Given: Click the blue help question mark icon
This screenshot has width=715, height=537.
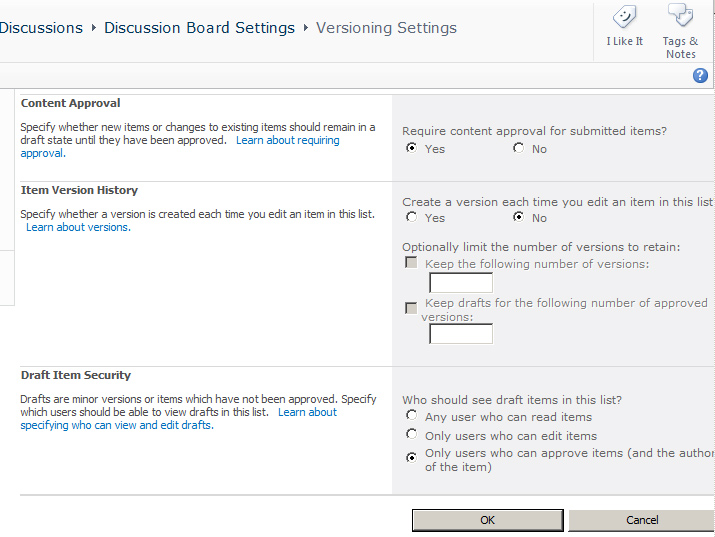Looking at the screenshot, I should 700,76.
